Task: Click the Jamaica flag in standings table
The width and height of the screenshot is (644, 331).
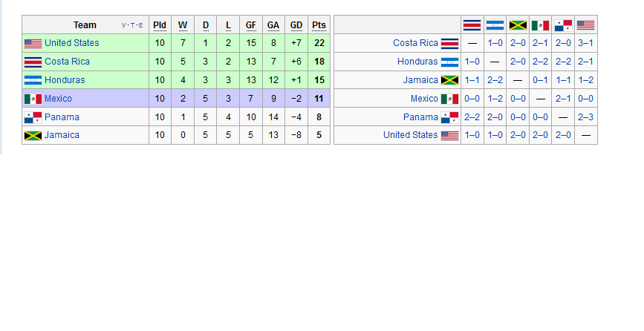Action: coord(33,135)
